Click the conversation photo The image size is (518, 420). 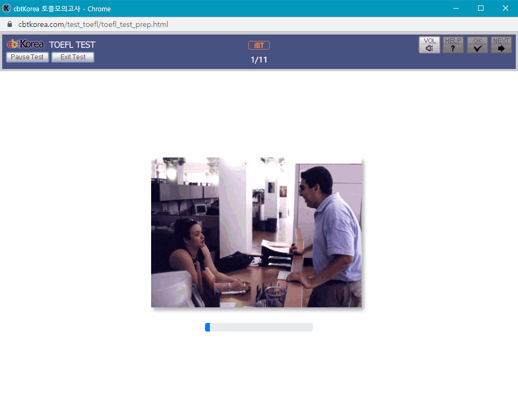pyautogui.click(x=256, y=232)
